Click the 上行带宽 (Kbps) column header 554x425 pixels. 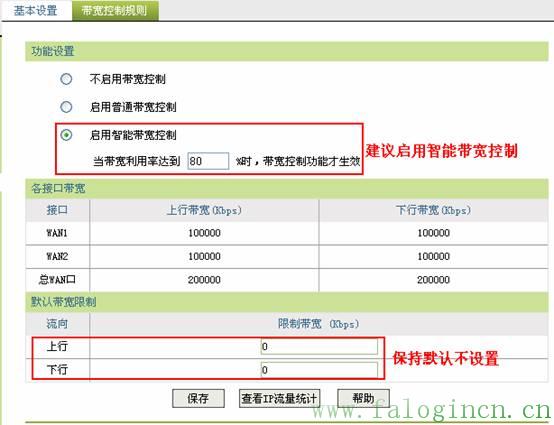[204, 210]
